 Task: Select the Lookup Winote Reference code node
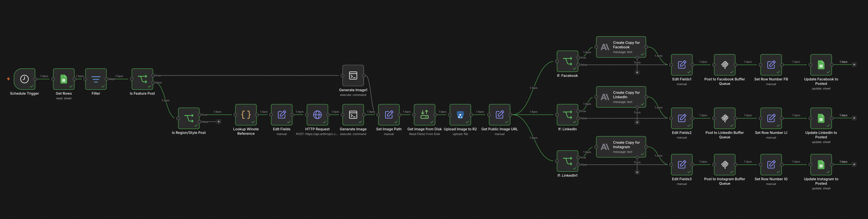[246, 115]
